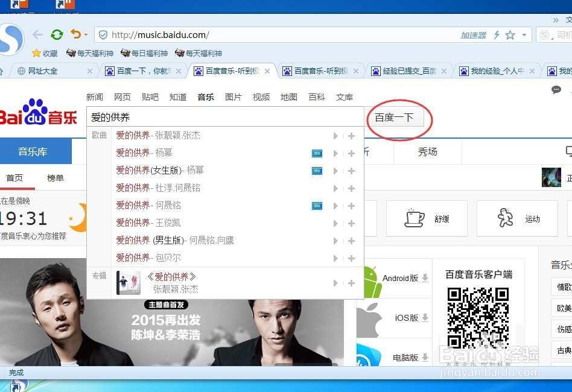Select the 榜单 sub-tab

point(56,178)
